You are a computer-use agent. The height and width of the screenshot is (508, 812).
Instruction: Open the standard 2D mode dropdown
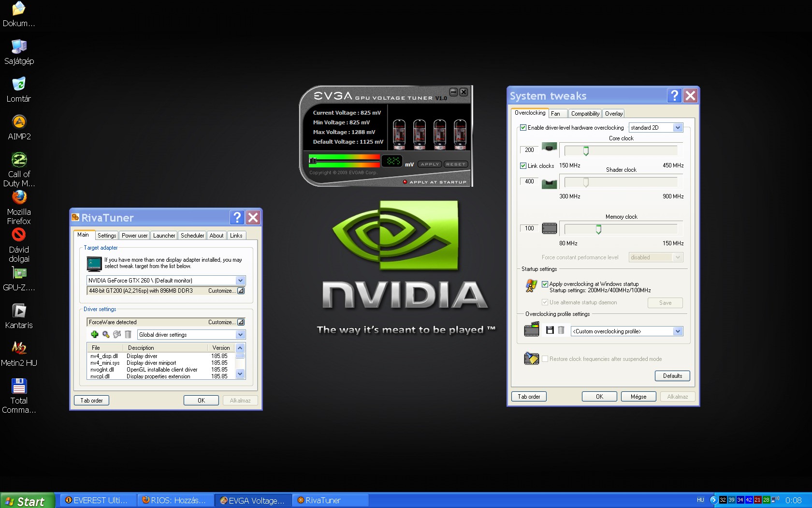click(678, 128)
